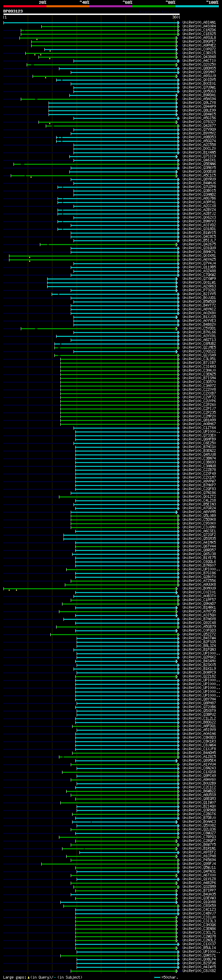Open hit UniRef100_C1MZD6
The width and height of the screenshot is (222, 980).
coord(199,30)
